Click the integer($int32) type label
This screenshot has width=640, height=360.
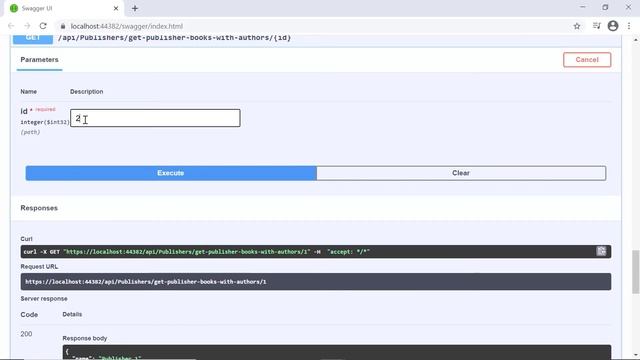(x=45, y=122)
